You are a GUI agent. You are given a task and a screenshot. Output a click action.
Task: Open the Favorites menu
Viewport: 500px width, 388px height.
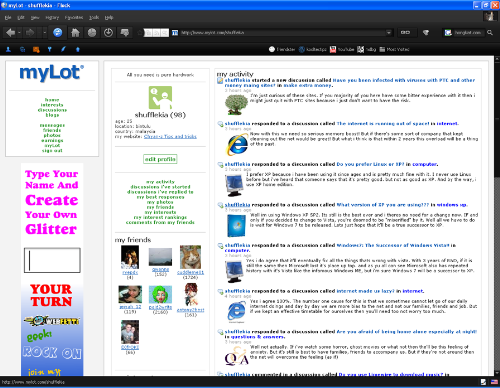pyautogui.click(x=74, y=17)
